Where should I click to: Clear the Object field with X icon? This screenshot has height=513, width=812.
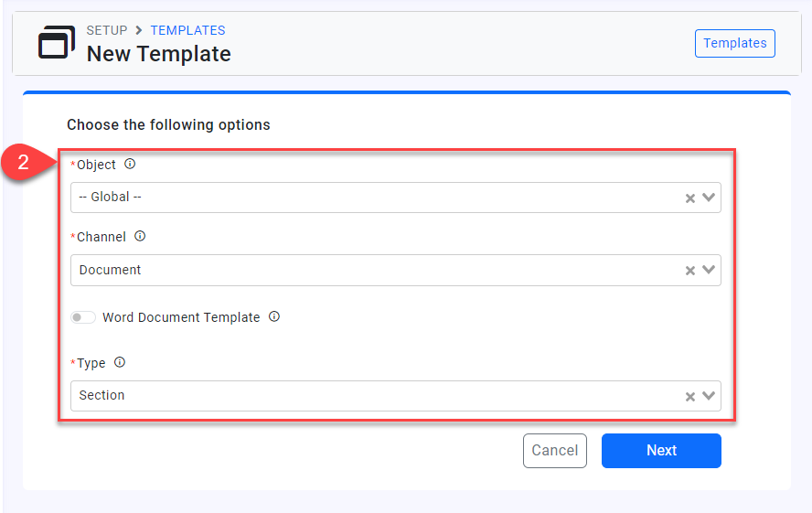(690, 198)
